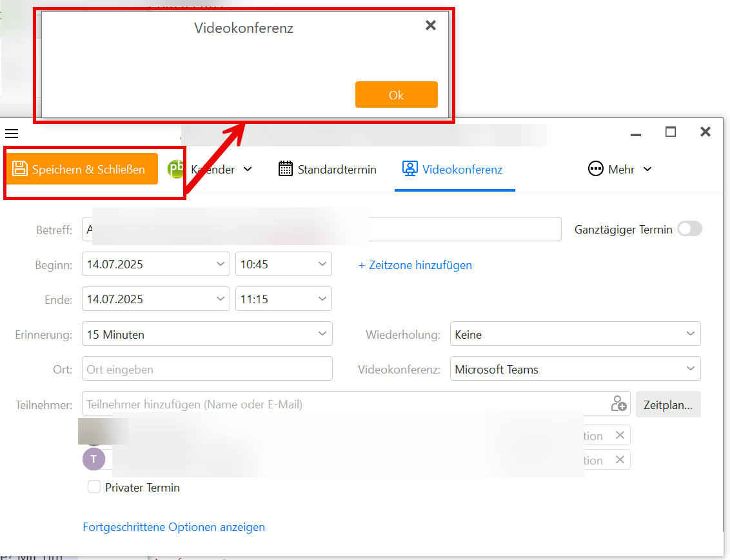The image size is (730, 560).
Task: Click the orange Ok button
Action: [x=396, y=95]
